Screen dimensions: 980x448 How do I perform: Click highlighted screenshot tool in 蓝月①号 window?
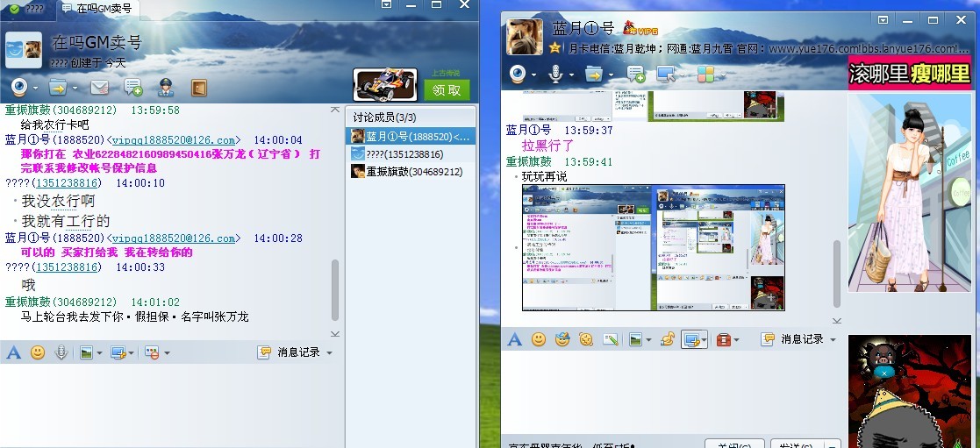coord(691,339)
